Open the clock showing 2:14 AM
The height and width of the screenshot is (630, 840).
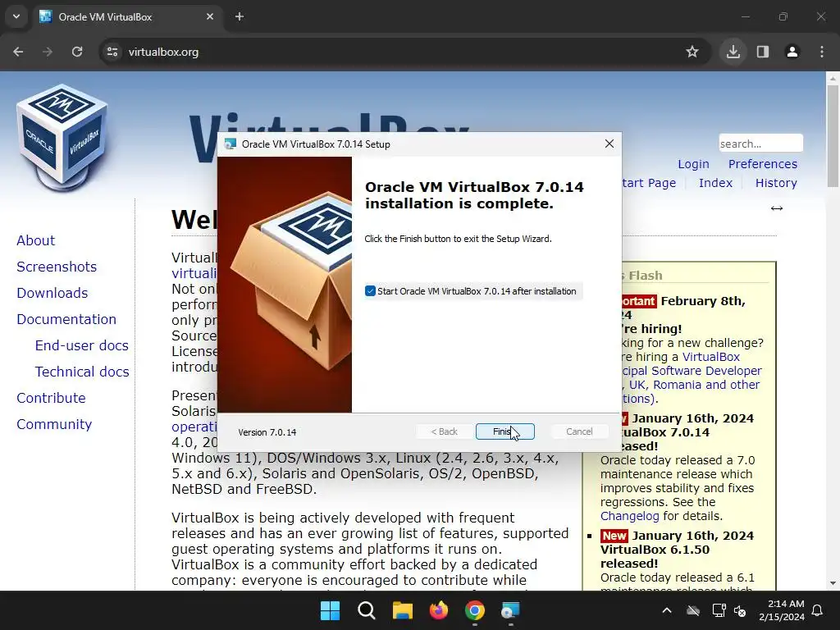click(782, 610)
